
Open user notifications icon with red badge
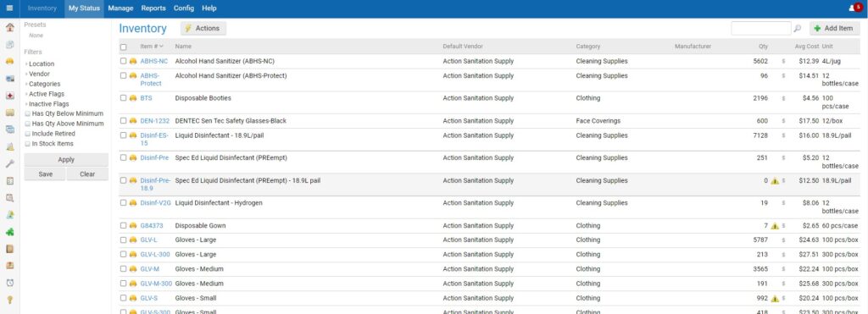(x=855, y=8)
